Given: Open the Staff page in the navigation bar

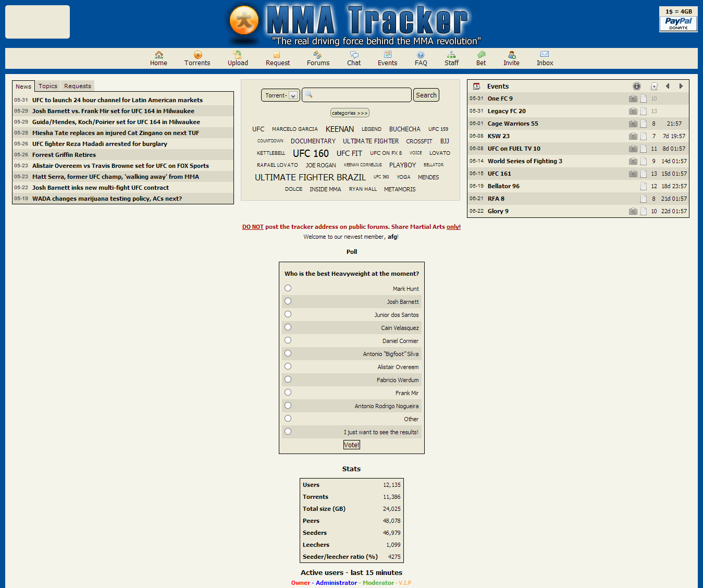Looking at the screenshot, I should (451, 58).
